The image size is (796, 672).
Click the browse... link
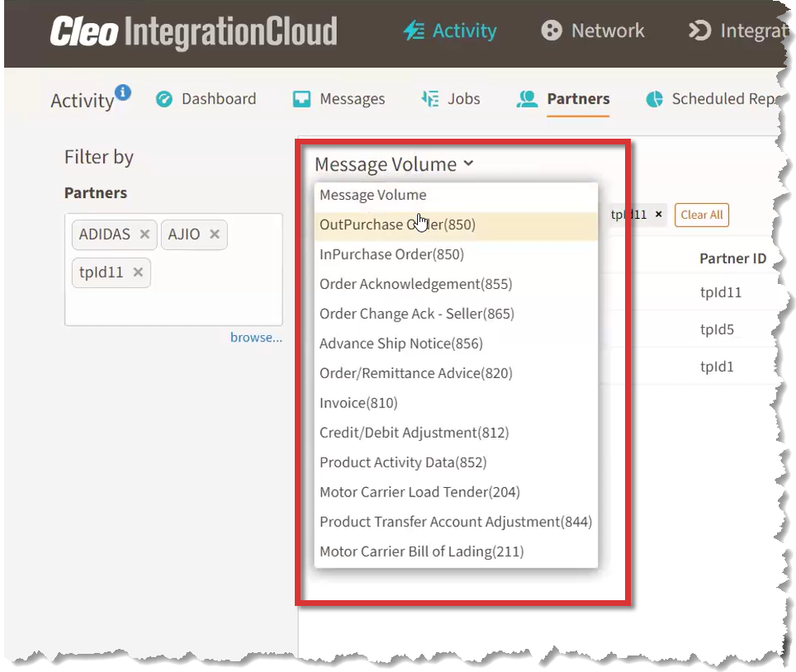256,337
